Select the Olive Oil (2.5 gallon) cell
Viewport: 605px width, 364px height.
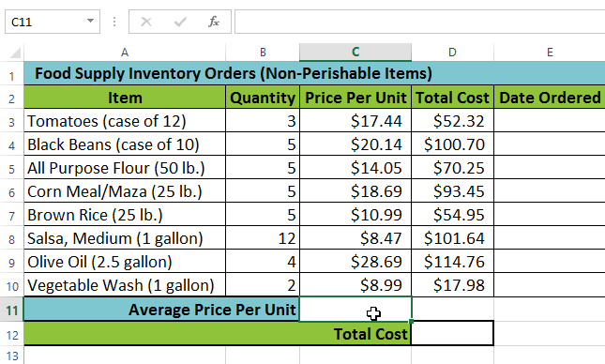125,262
